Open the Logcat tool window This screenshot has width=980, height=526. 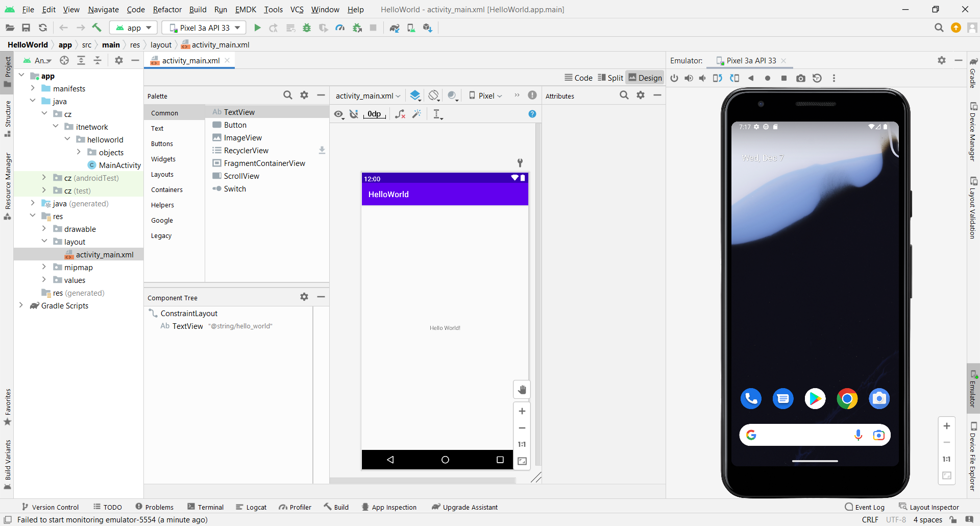[251, 507]
